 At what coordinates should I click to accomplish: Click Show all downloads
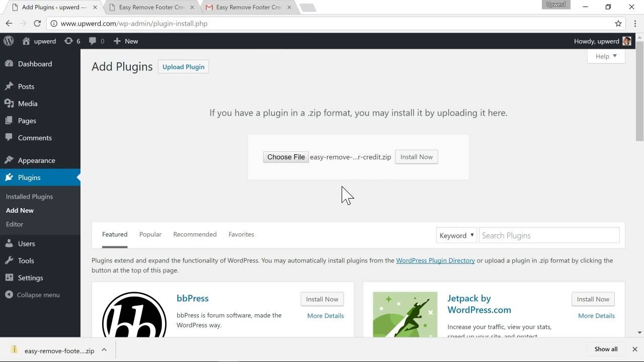(x=606, y=349)
